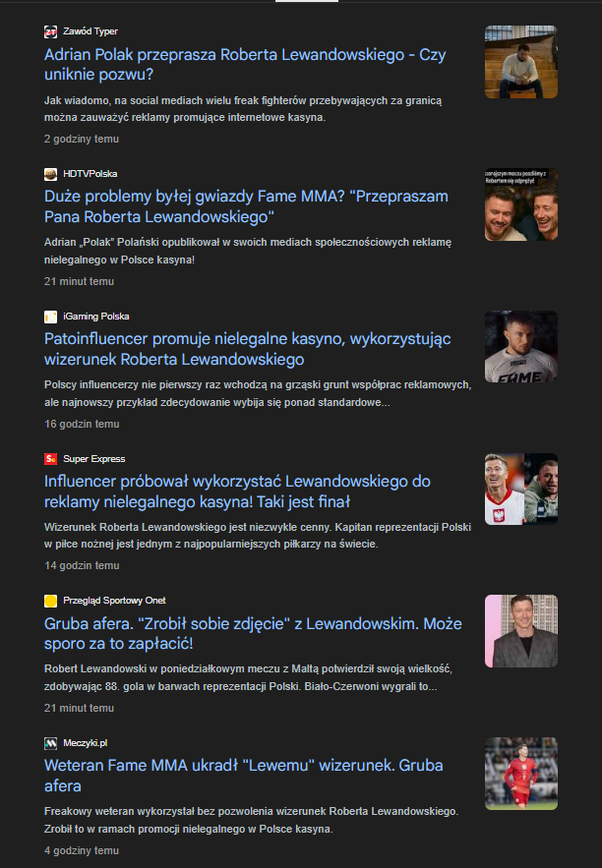Image resolution: width=602 pixels, height=868 pixels.
Task: Click thumbnail of man sitting on stairs
Action: point(521,62)
